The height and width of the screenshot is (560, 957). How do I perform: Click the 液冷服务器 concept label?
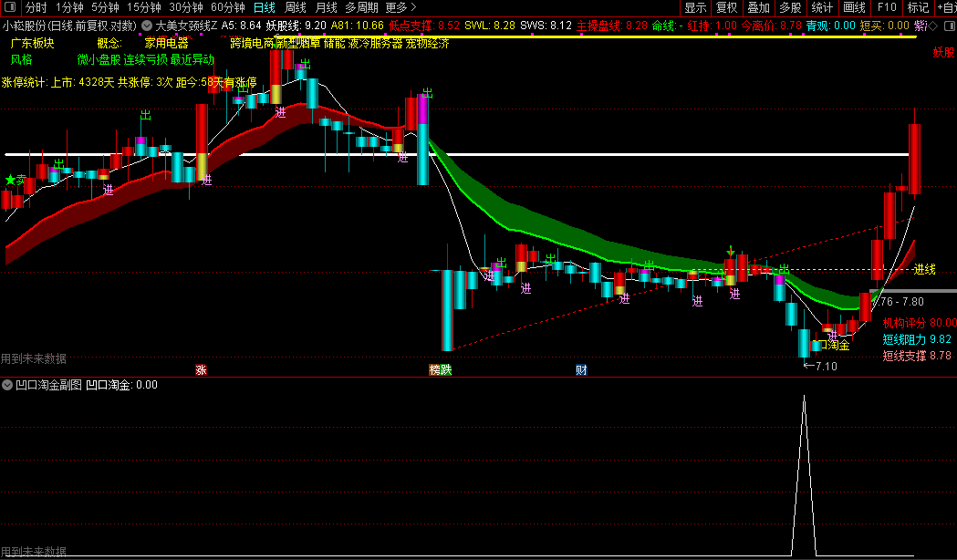375,43
